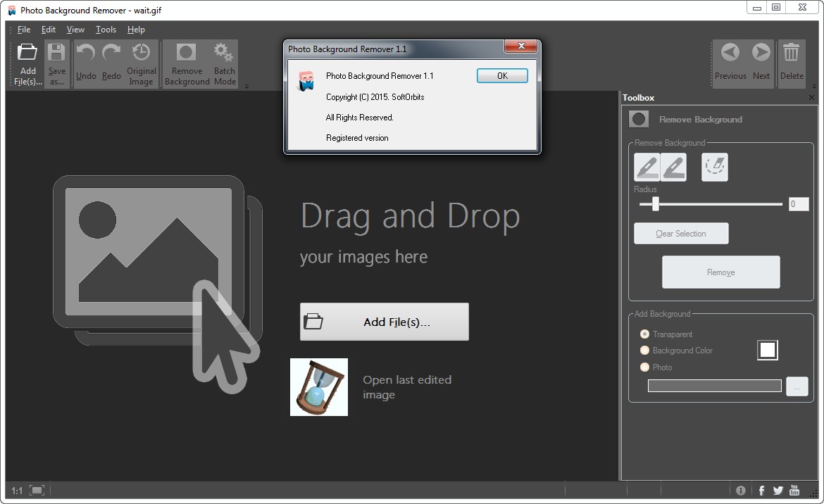Viewport: 824px width, 504px height.
Task: Click the drag-and-drop image placeholder
Action: tap(158, 284)
